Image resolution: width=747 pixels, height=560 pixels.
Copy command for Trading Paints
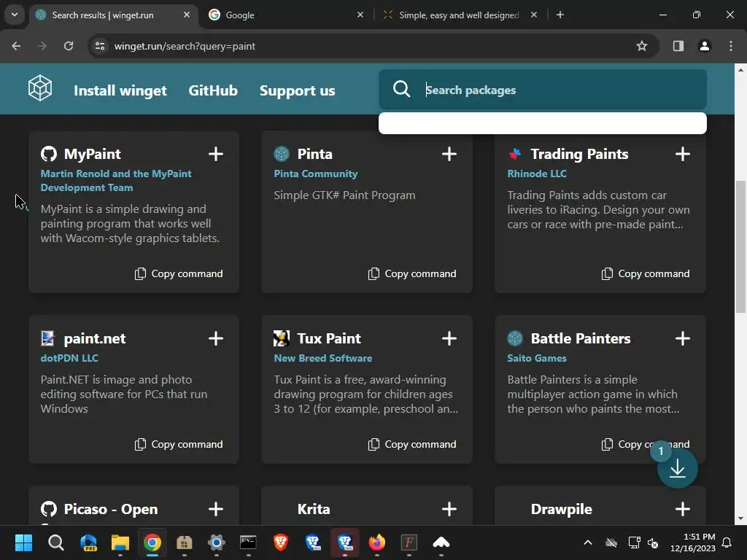[x=646, y=274]
